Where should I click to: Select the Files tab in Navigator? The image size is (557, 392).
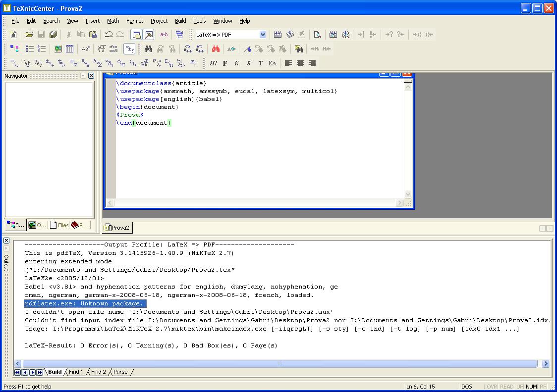pyautogui.click(x=59, y=225)
